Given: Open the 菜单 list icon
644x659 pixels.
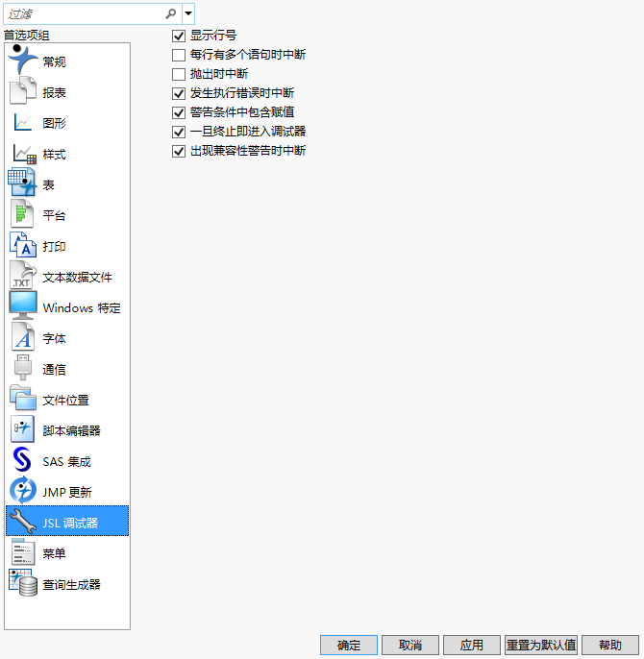Looking at the screenshot, I should click(x=23, y=551).
